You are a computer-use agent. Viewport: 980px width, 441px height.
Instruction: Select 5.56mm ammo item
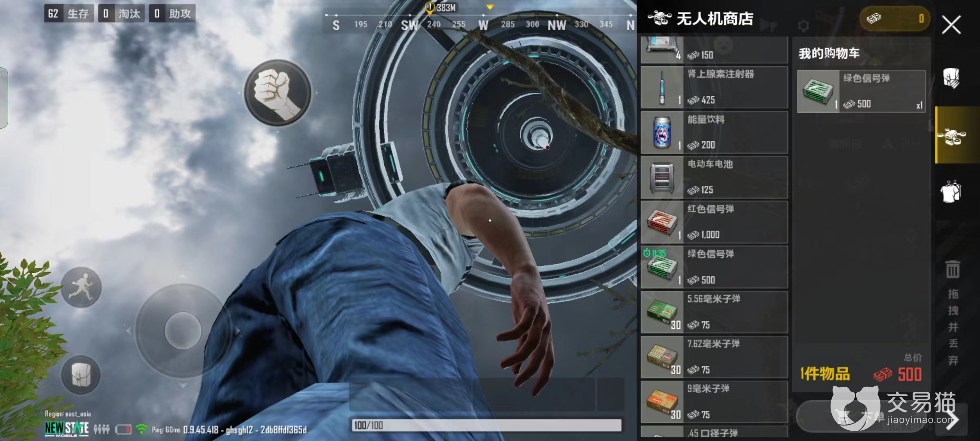[714, 312]
